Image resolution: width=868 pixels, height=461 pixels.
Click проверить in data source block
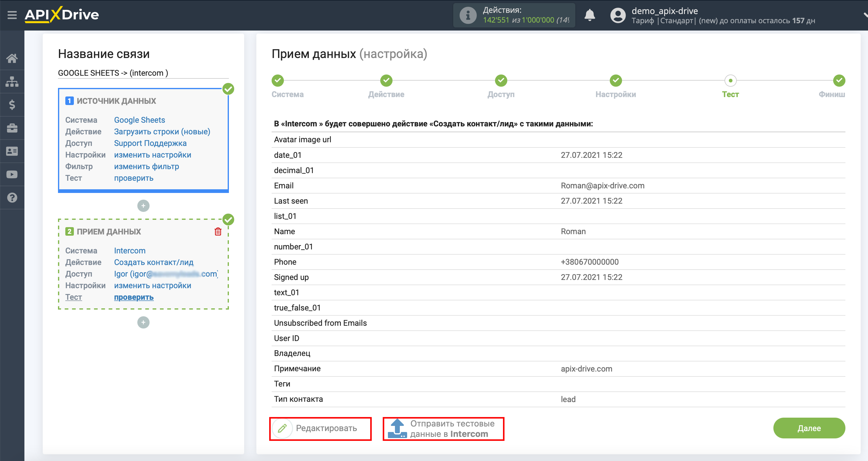coord(134,178)
